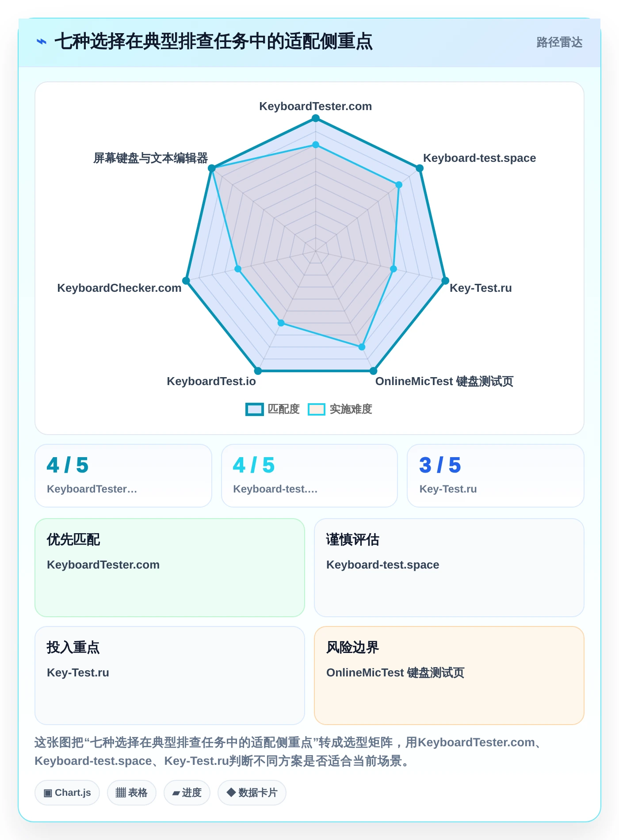The image size is (619, 840).
Task: Toggle the 实施难度 legend swatch
Action: tap(317, 409)
